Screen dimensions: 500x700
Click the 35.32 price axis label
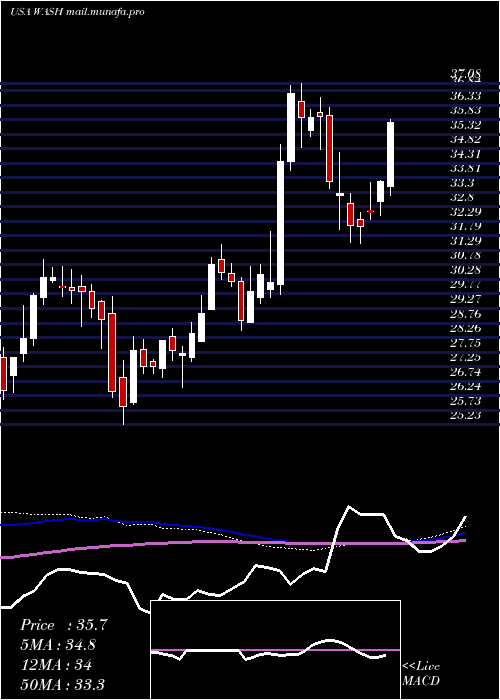pyautogui.click(x=466, y=125)
